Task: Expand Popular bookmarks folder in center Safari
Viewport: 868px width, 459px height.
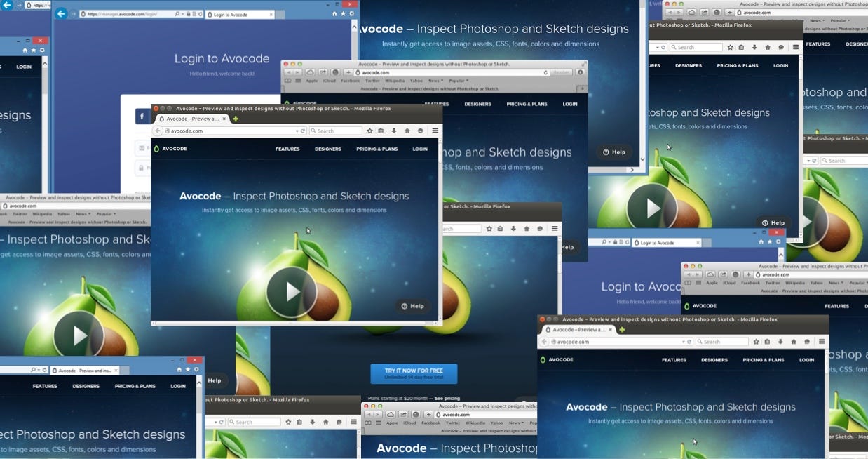Action: [x=458, y=81]
